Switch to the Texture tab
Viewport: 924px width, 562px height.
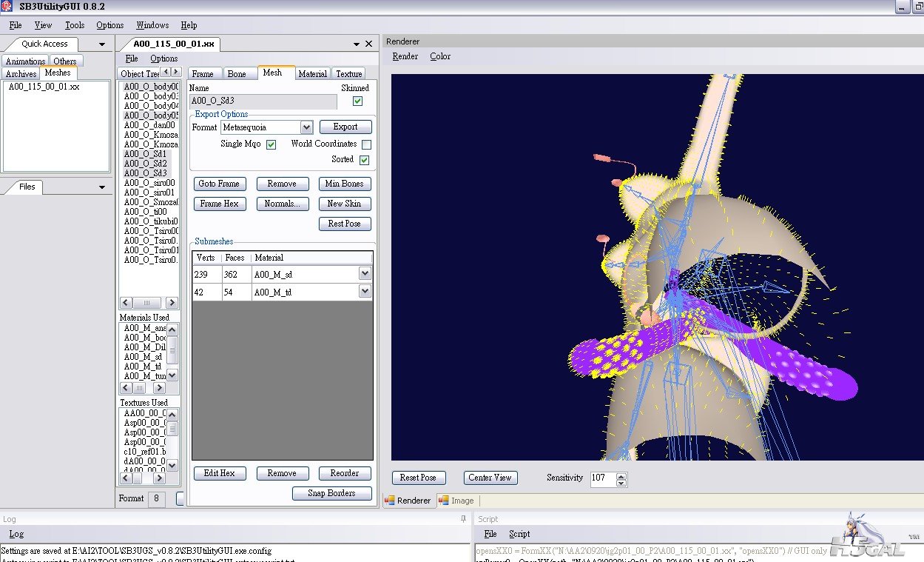tap(348, 74)
